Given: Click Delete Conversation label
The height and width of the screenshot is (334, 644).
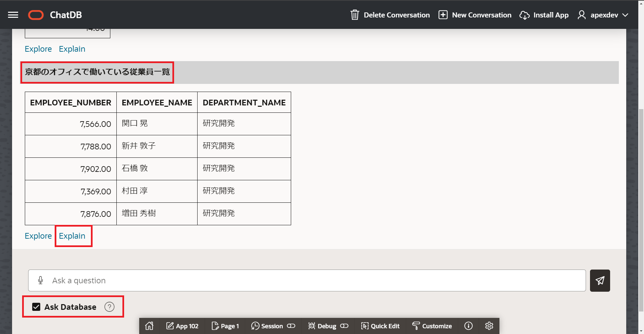Looking at the screenshot, I should coord(396,15).
